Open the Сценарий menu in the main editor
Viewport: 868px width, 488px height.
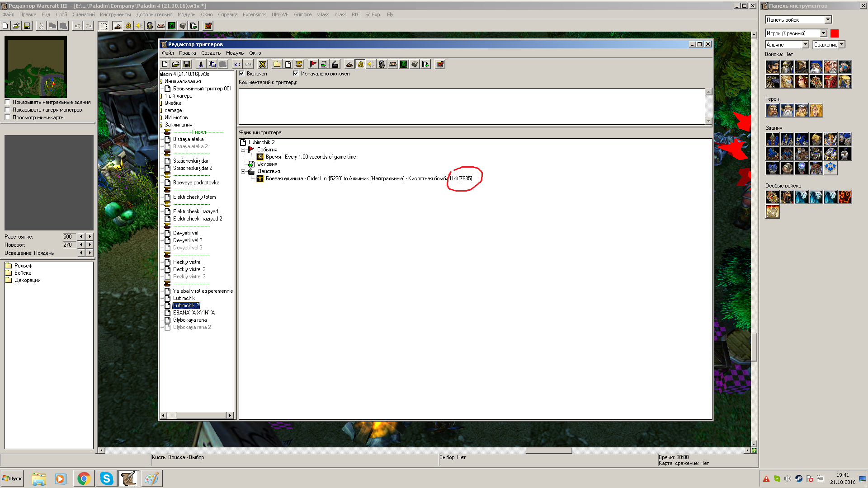tap(83, 14)
